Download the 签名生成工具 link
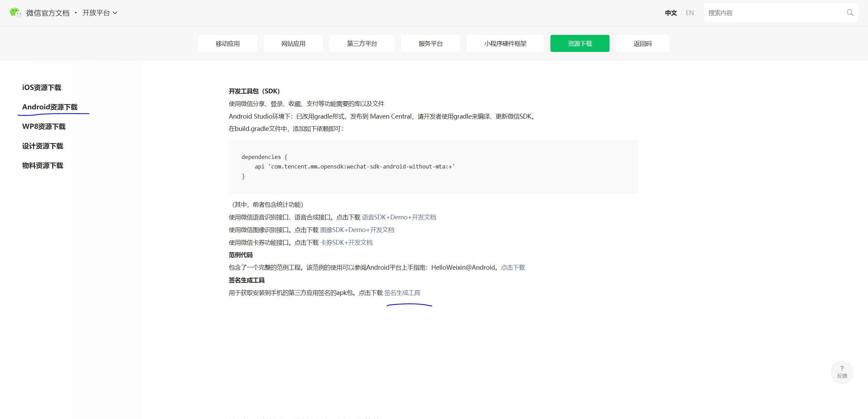Viewport: 868px width, 419px height. tap(402, 293)
